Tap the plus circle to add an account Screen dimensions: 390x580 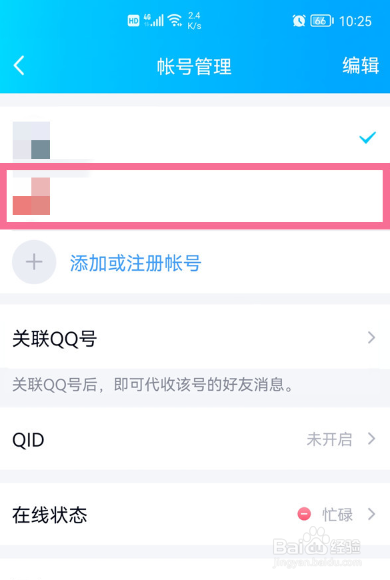coord(34,262)
